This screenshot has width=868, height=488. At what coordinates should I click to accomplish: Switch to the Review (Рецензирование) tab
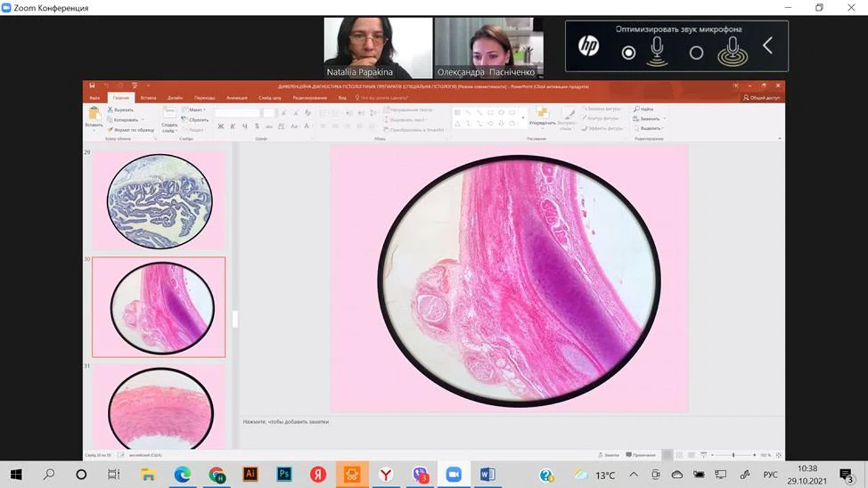pos(310,98)
